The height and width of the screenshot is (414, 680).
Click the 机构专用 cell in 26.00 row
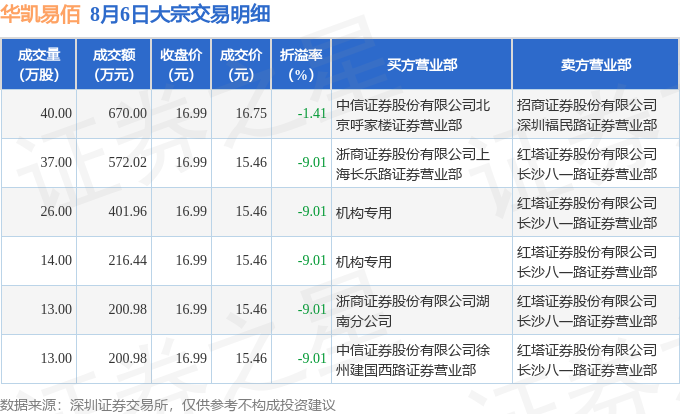point(364,213)
